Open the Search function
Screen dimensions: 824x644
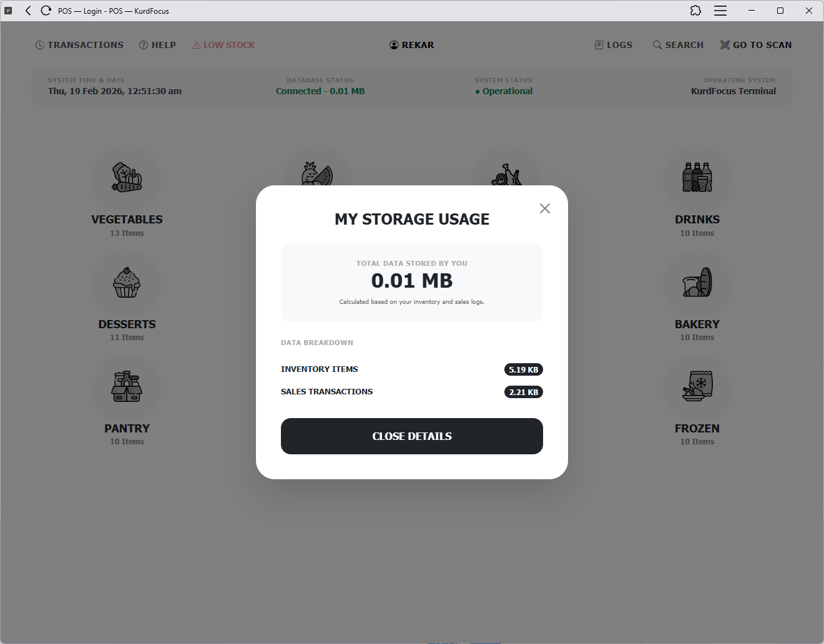coord(678,45)
